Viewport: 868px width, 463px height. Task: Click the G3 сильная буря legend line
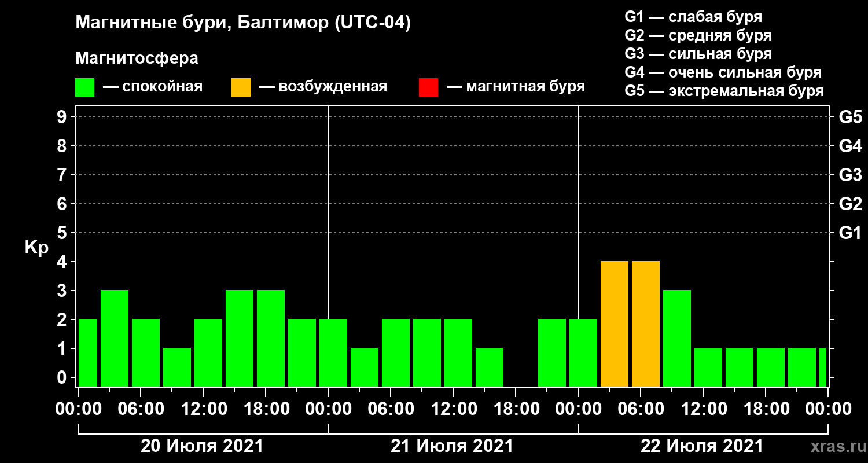pyautogui.click(x=698, y=54)
